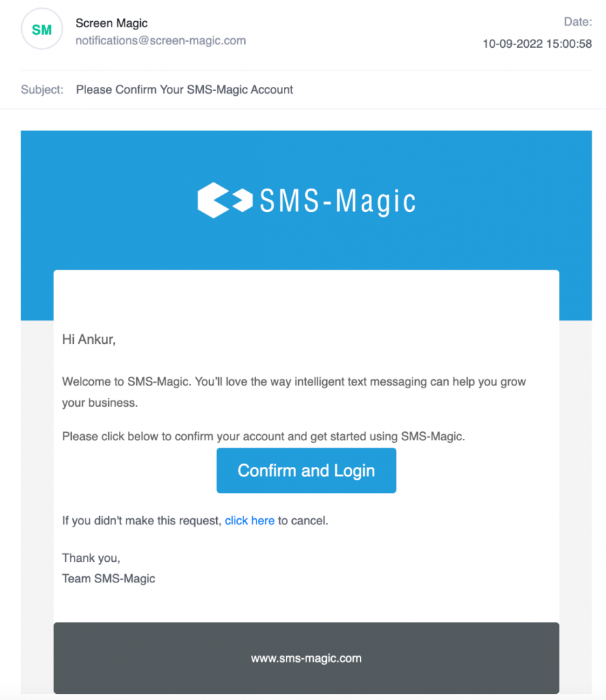Image resolution: width=606 pixels, height=700 pixels.
Task: Click the SMS-Magic hexagon logo icon
Action: point(225,200)
